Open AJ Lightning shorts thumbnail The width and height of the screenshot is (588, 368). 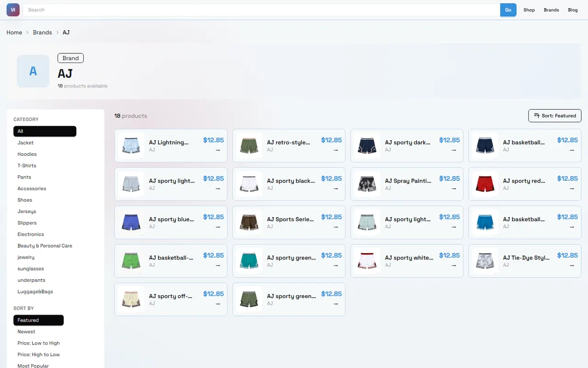pos(131,146)
